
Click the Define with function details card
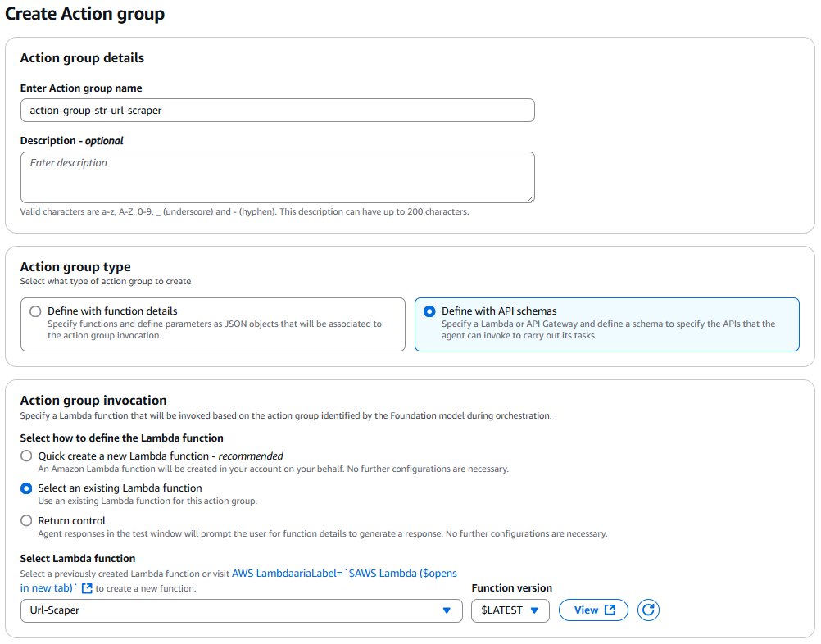tap(212, 324)
